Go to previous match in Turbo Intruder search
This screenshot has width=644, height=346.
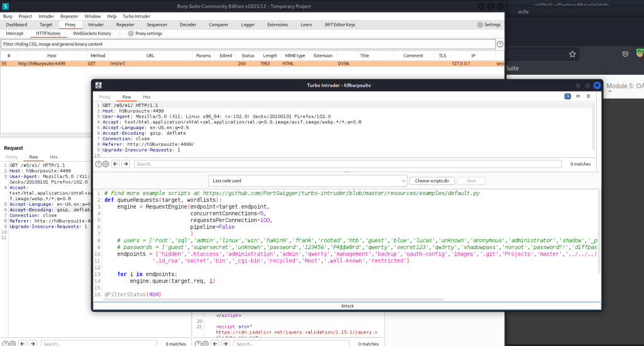click(116, 164)
